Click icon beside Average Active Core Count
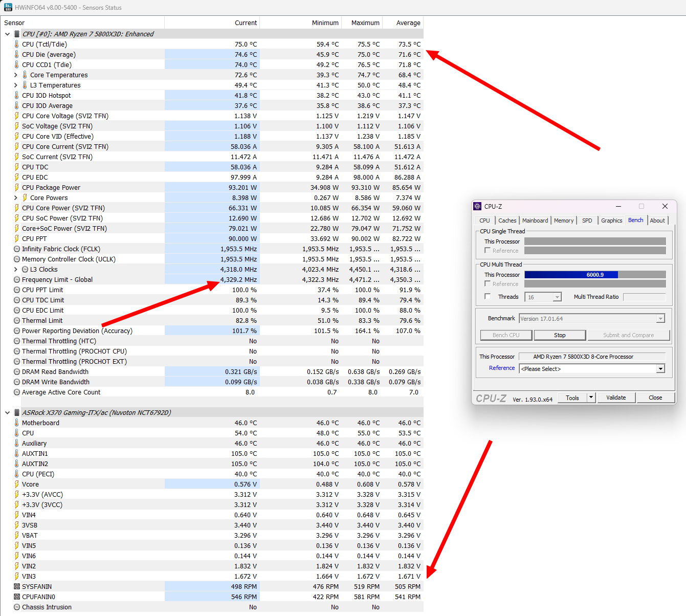This screenshot has width=686, height=616. 17,392
